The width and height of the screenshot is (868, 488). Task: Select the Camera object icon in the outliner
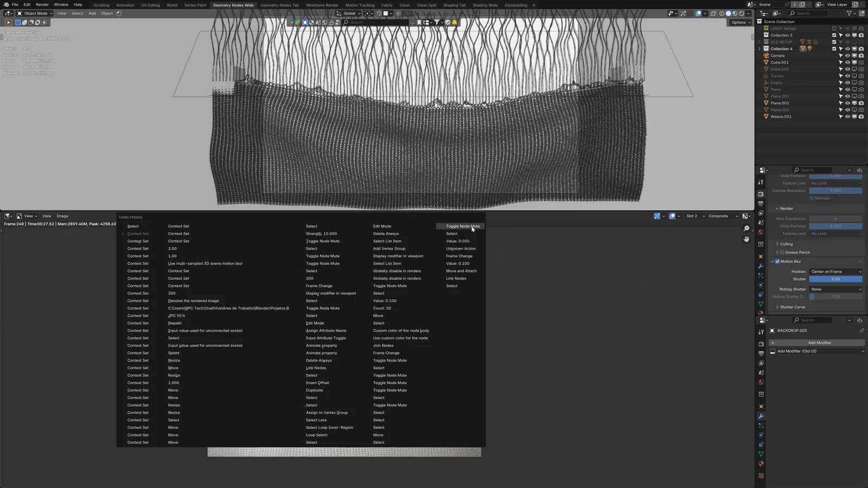(767, 55)
